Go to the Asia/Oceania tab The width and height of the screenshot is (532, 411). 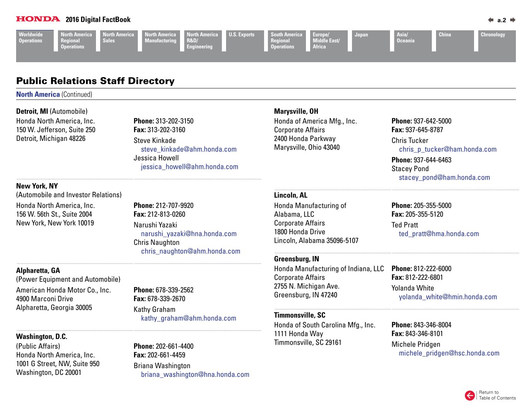(x=413, y=41)
